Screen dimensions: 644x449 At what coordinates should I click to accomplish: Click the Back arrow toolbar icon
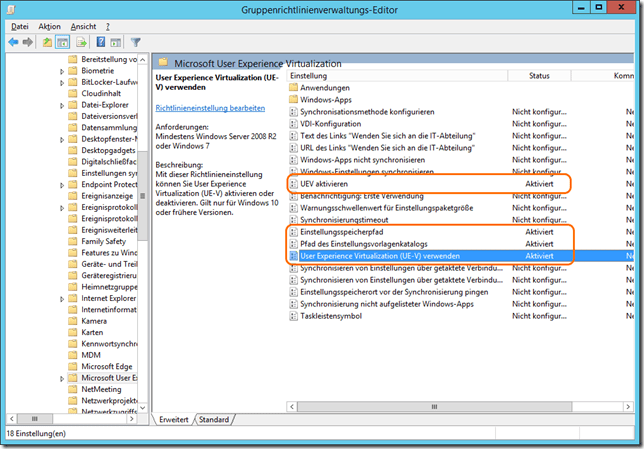[x=13, y=42]
